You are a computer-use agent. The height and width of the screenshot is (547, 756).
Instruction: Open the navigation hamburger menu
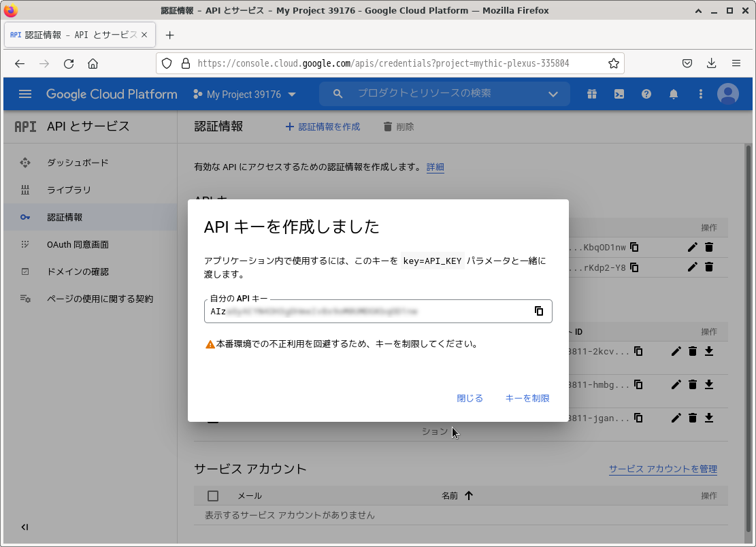(x=24, y=94)
